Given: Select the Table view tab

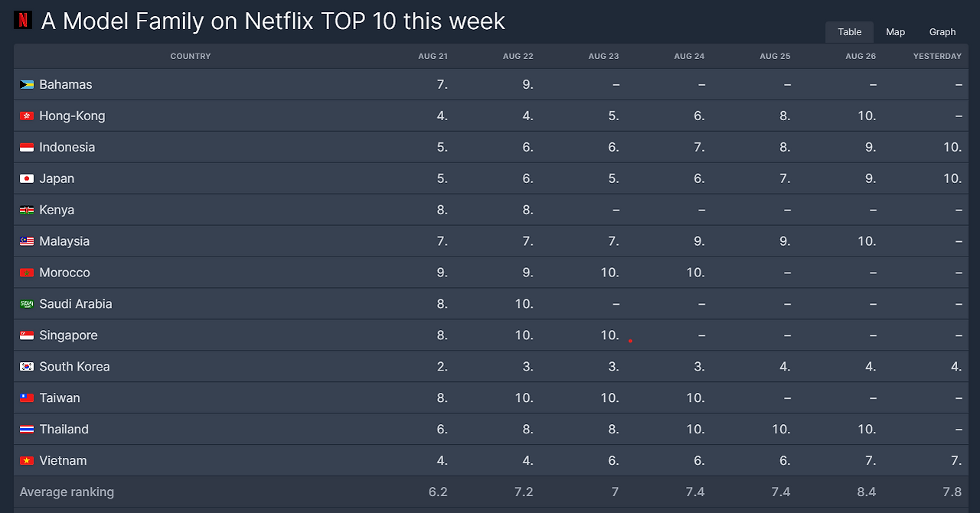Looking at the screenshot, I should [849, 32].
